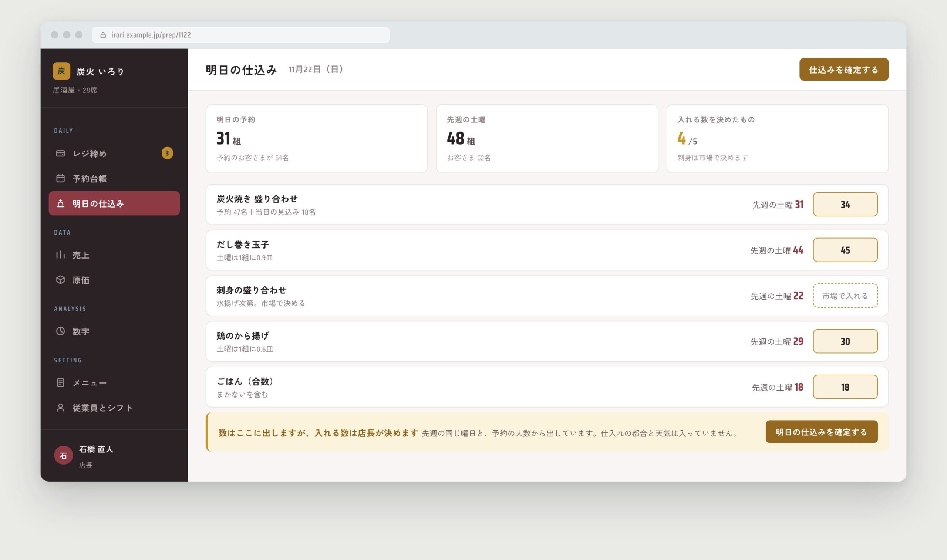Image resolution: width=947 pixels, height=560 pixels.
Task: Click 刺身は市場で決めます text
Action: pyautogui.click(x=713, y=158)
